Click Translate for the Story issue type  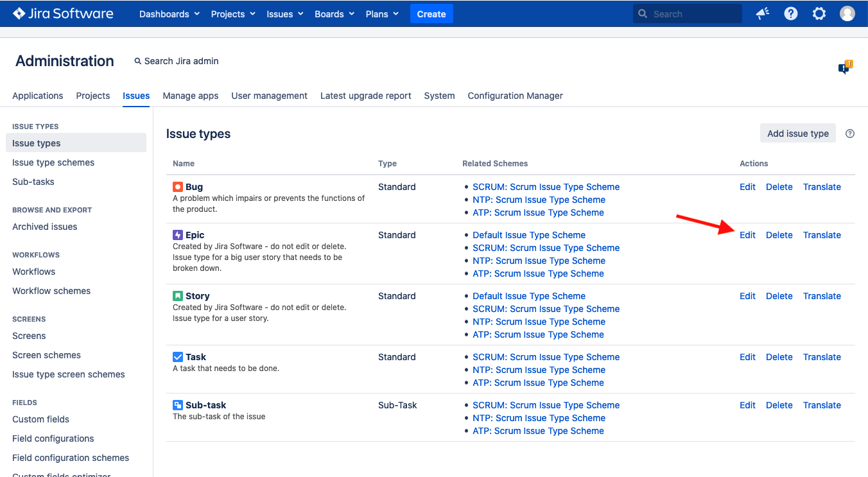coord(822,296)
